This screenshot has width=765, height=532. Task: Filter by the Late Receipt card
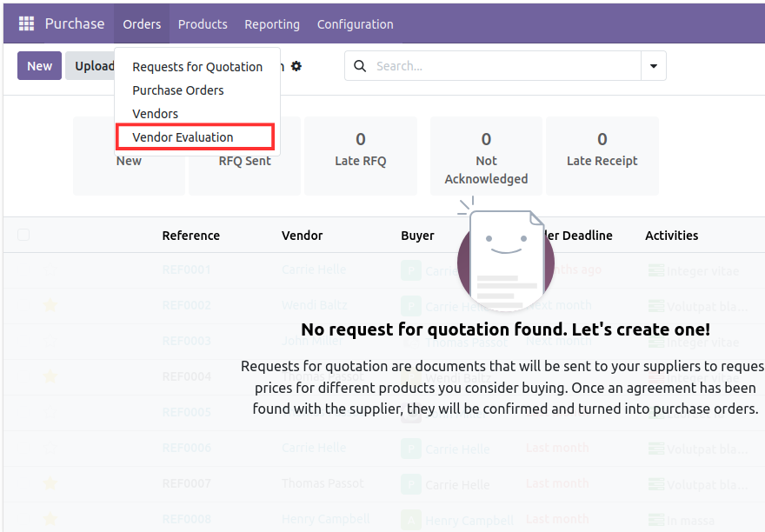tap(602, 156)
